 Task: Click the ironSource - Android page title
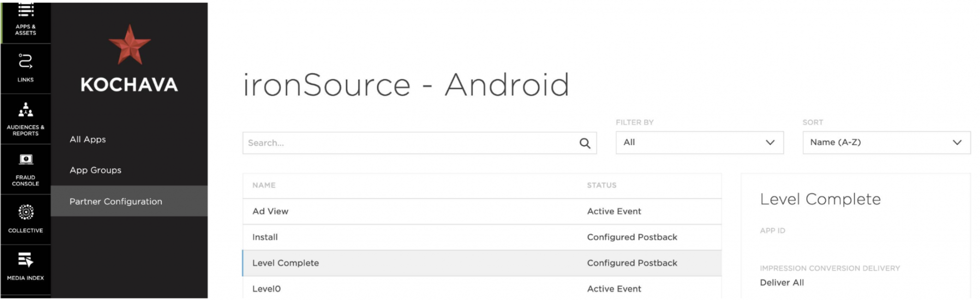tap(406, 85)
